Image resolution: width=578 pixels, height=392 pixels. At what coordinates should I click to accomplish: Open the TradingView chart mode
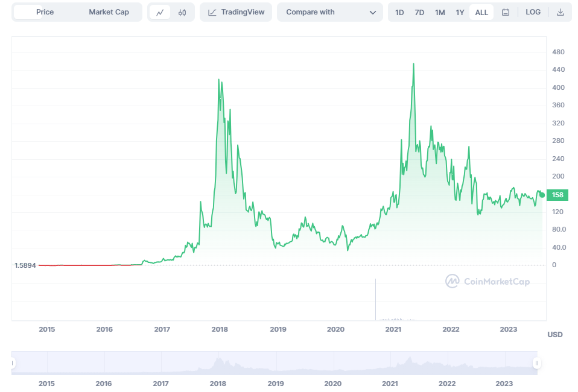pos(235,11)
